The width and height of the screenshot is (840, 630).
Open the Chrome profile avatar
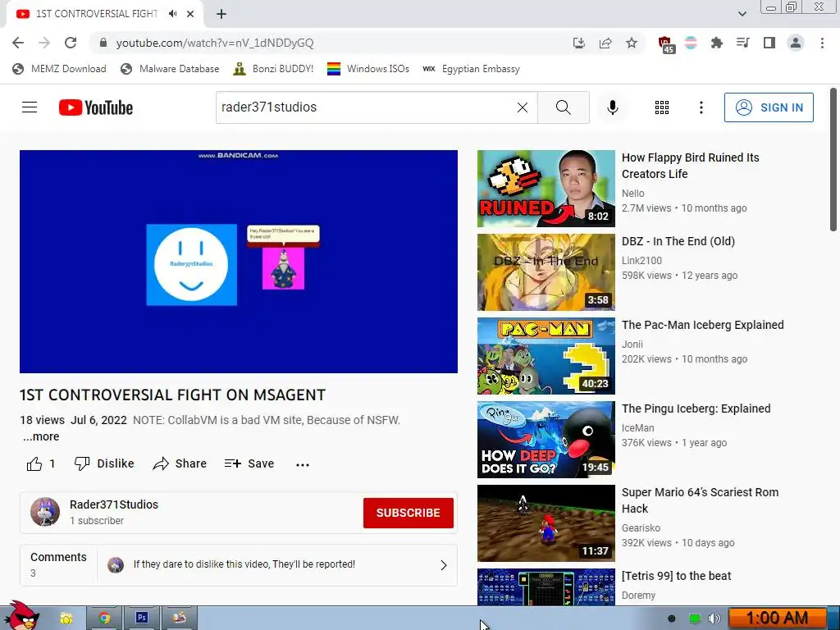[796, 43]
